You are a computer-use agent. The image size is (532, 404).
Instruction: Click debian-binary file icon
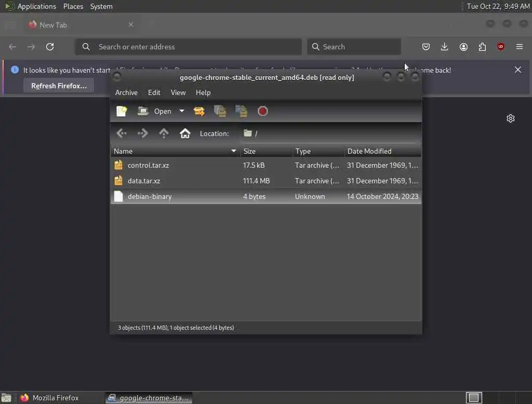(x=118, y=196)
